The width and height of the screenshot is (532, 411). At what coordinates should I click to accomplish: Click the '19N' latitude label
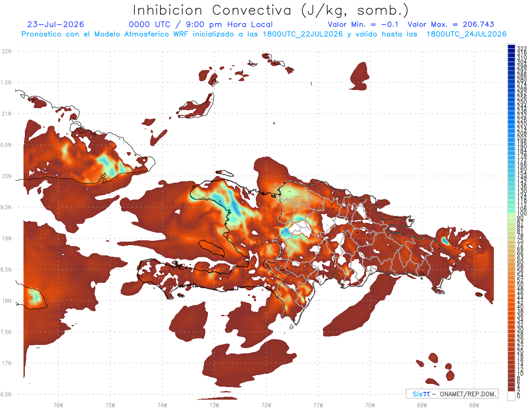point(7,238)
